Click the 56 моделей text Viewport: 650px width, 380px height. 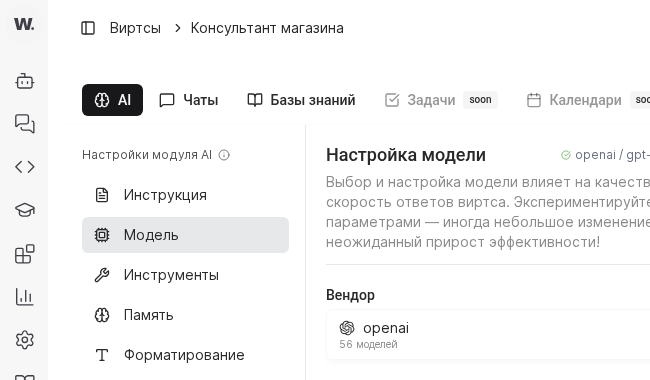click(x=368, y=344)
